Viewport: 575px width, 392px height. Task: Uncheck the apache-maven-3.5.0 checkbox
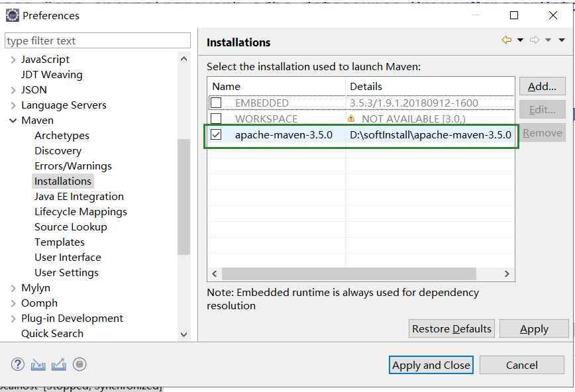(216, 134)
